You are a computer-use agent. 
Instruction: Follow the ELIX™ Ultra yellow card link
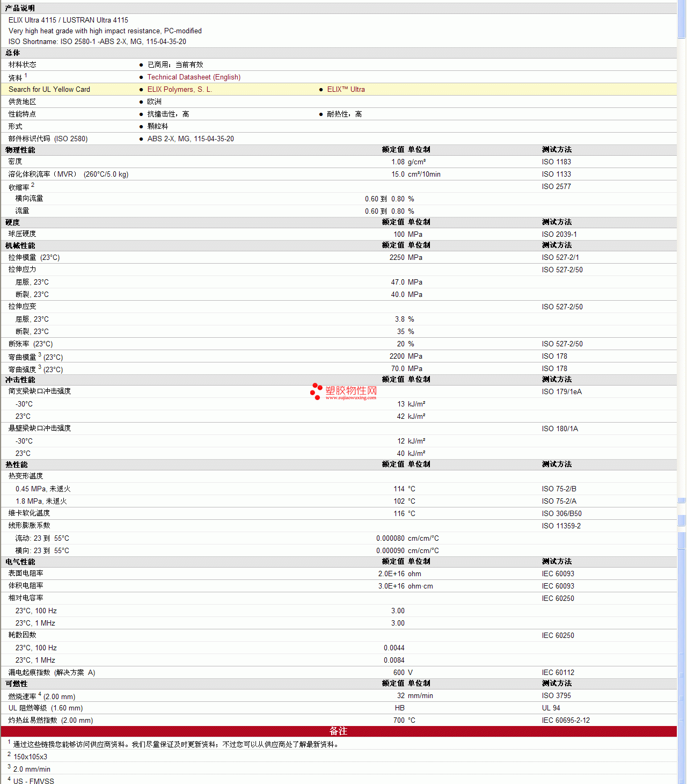coord(346,90)
